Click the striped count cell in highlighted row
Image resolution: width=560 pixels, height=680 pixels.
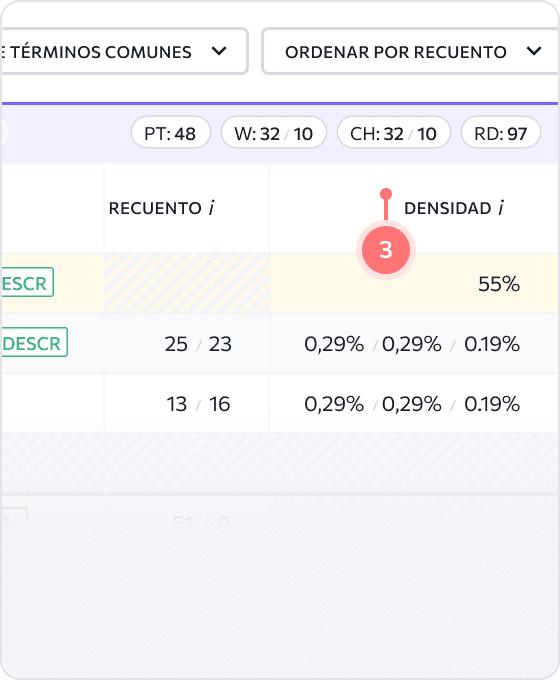[187, 284]
